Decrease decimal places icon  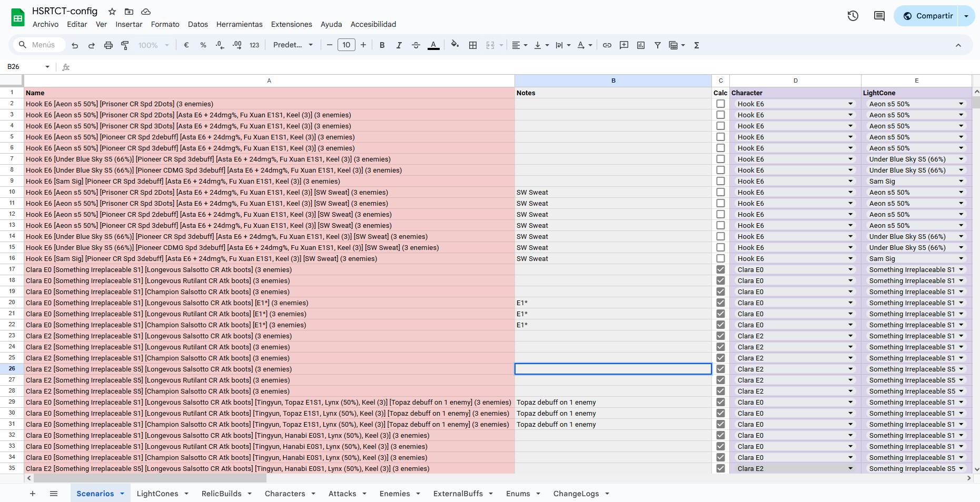click(220, 45)
